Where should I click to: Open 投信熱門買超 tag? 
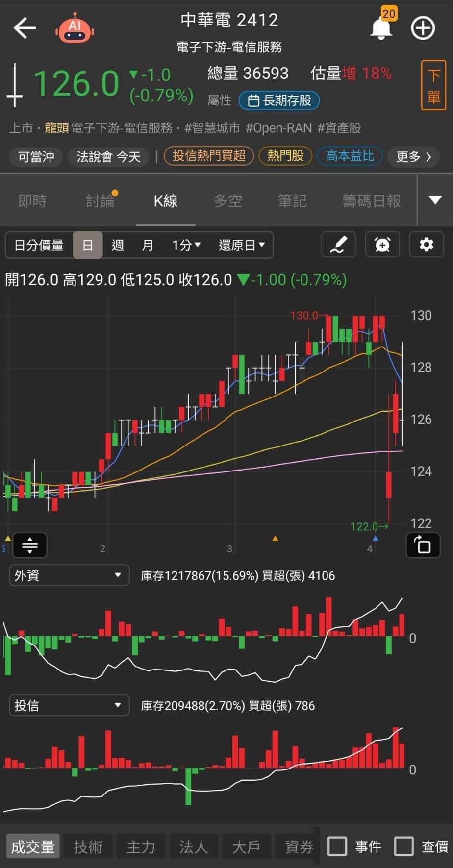[209, 156]
